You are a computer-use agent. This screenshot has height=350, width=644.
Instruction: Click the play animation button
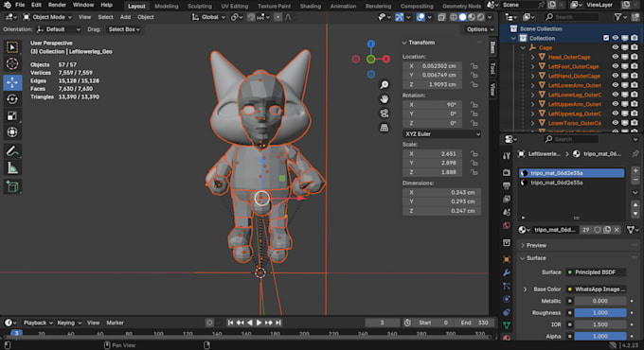[259, 323]
